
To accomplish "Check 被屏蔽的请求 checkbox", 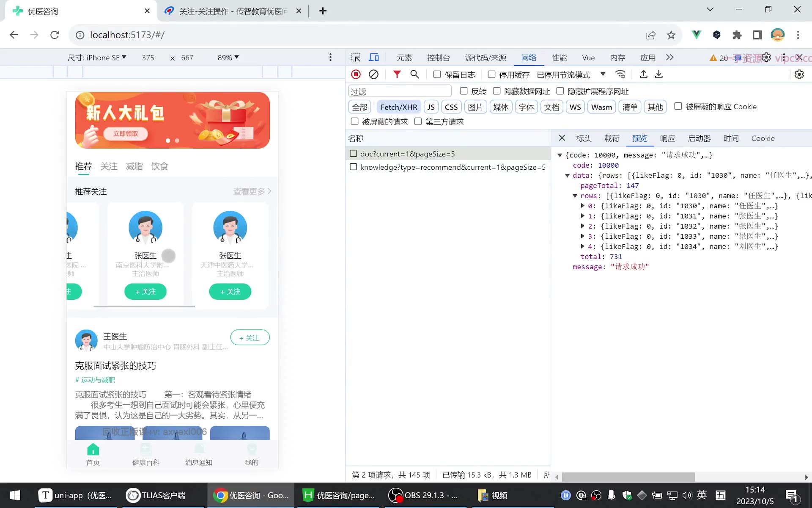I will [x=354, y=121].
